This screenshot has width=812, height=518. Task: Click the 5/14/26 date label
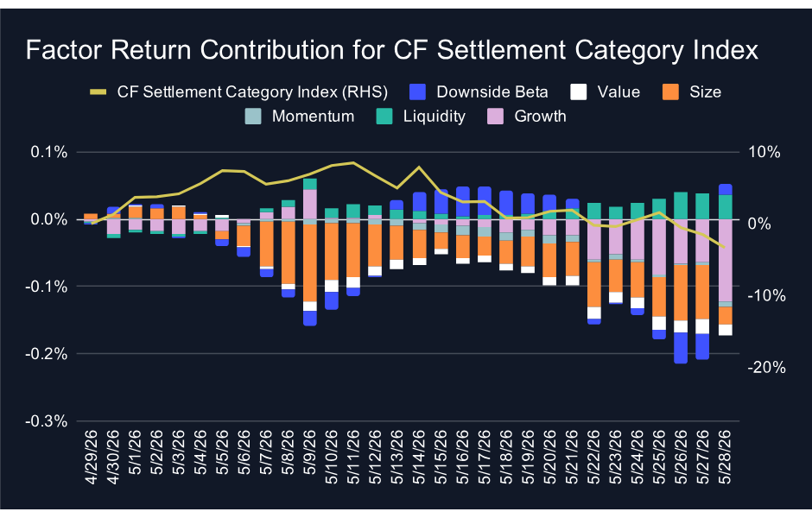tap(418, 457)
